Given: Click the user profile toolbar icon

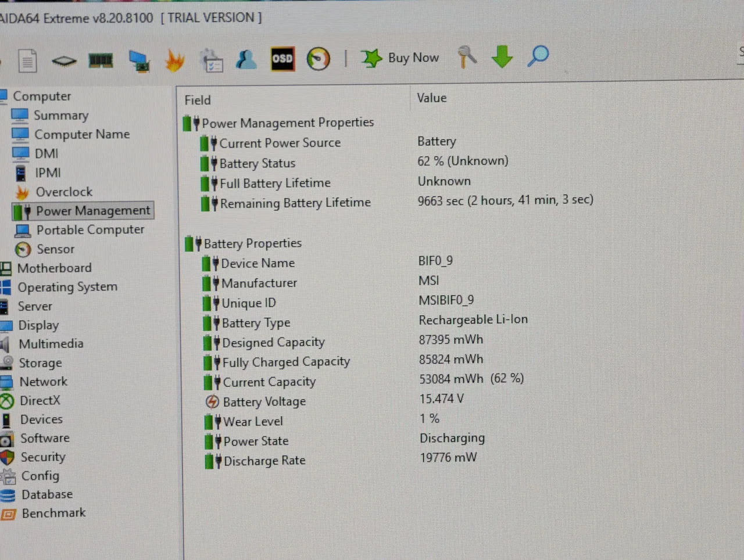Looking at the screenshot, I should coord(246,59).
